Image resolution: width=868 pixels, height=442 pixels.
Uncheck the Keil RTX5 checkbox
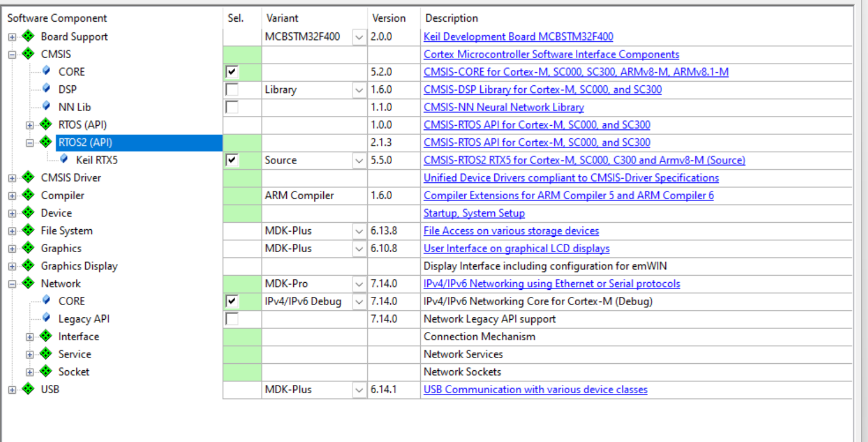233,160
